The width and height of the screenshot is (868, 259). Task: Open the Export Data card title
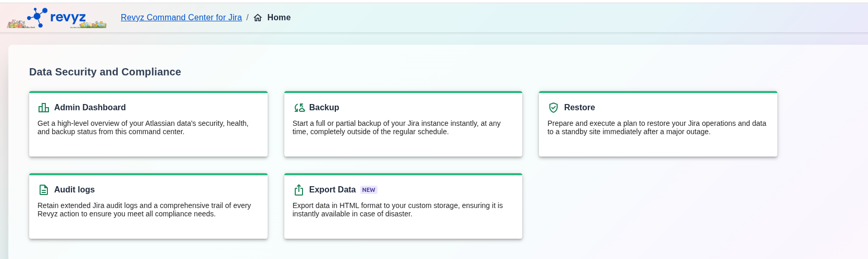click(x=332, y=190)
